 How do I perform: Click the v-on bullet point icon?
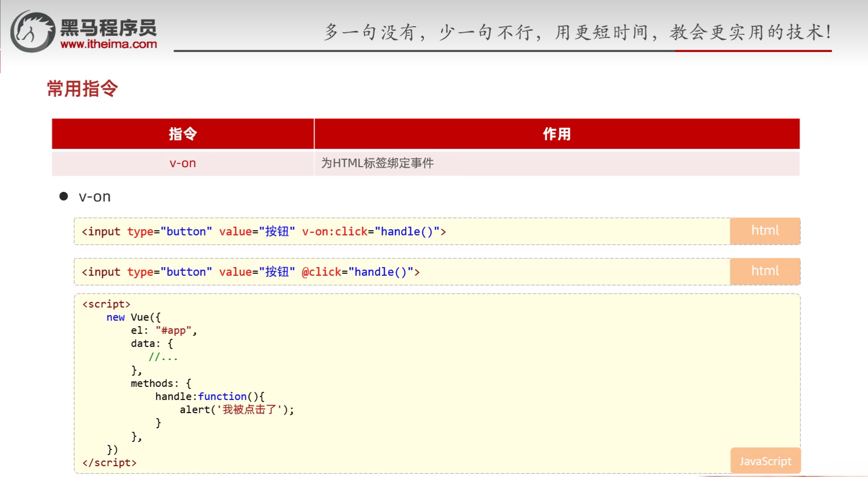click(x=64, y=196)
